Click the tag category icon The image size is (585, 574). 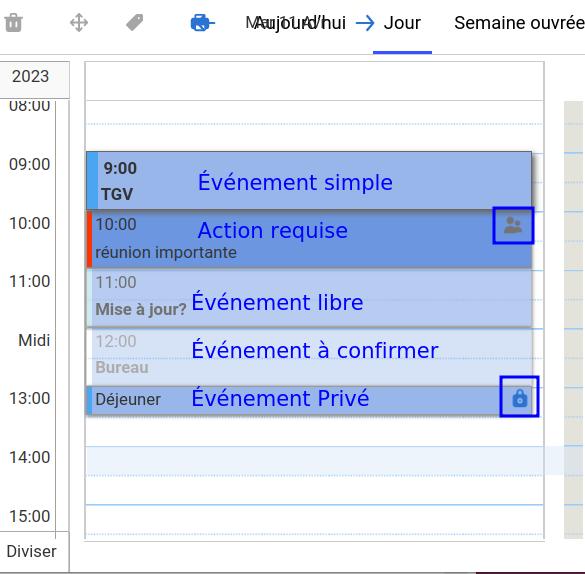135,22
